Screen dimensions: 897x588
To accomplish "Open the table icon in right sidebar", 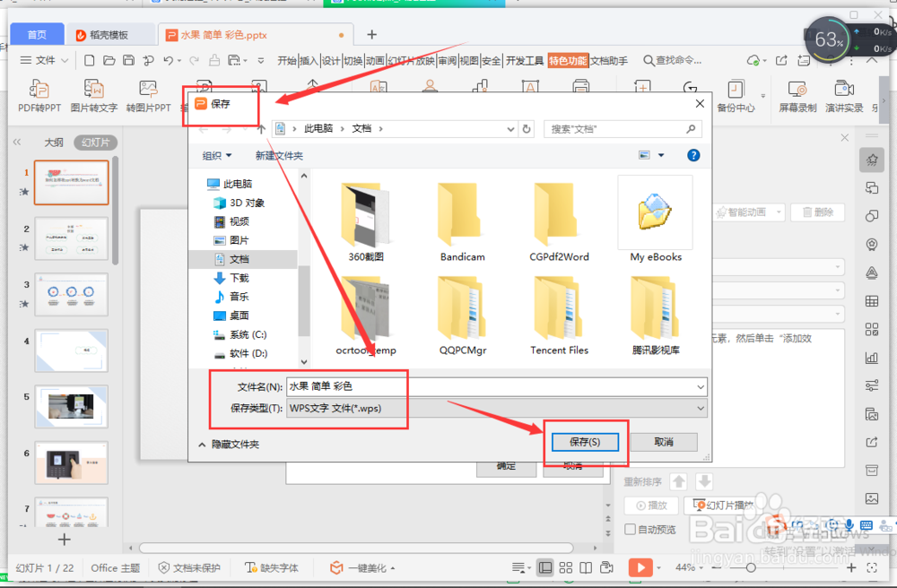I will [x=872, y=301].
